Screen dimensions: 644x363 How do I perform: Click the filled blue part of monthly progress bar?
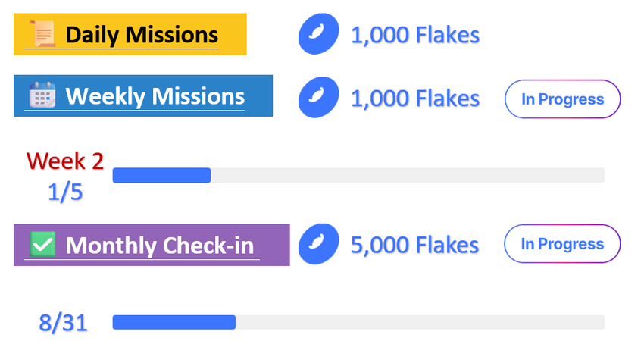pos(174,322)
